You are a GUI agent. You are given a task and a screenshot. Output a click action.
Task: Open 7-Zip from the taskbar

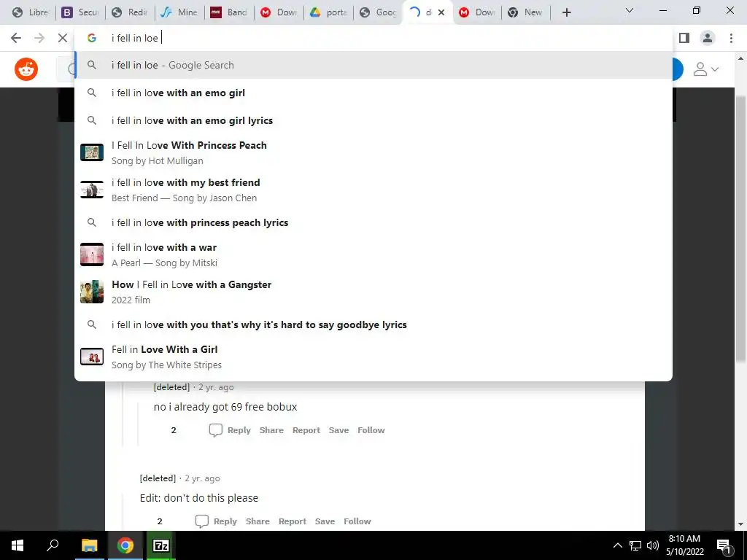[161, 545]
